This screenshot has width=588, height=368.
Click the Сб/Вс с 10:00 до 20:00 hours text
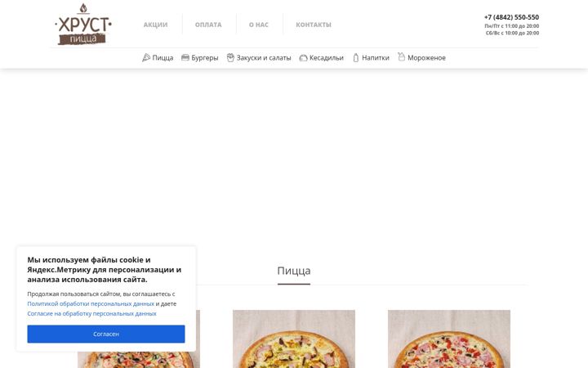coord(513,33)
